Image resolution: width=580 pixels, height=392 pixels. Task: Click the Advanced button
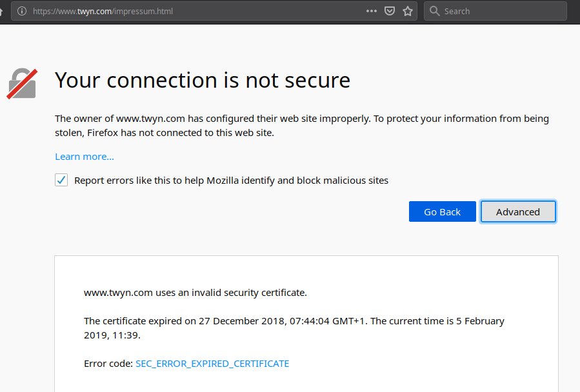(x=518, y=211)
